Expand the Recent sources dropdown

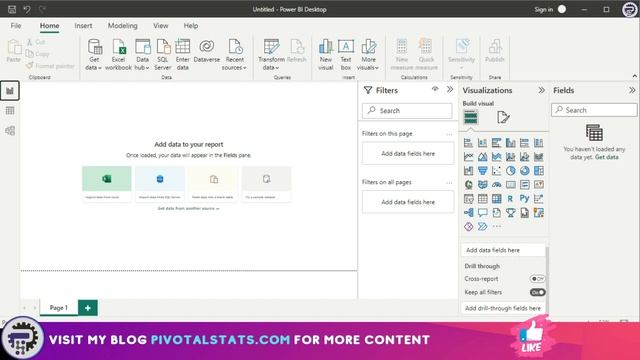(x=235, y=55)
